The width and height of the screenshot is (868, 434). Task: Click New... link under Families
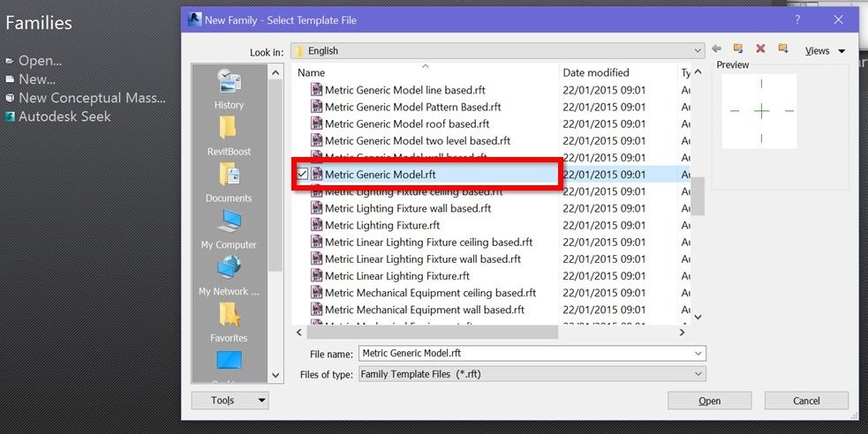36,79
